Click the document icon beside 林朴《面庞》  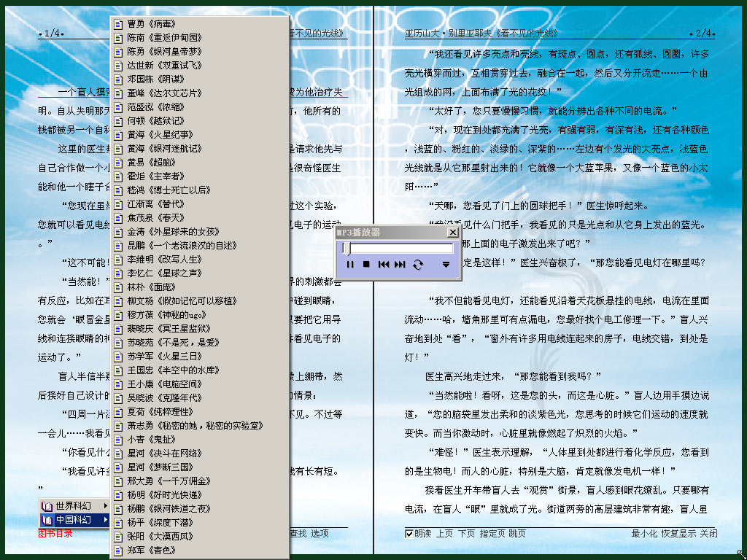tap(118, 287)
